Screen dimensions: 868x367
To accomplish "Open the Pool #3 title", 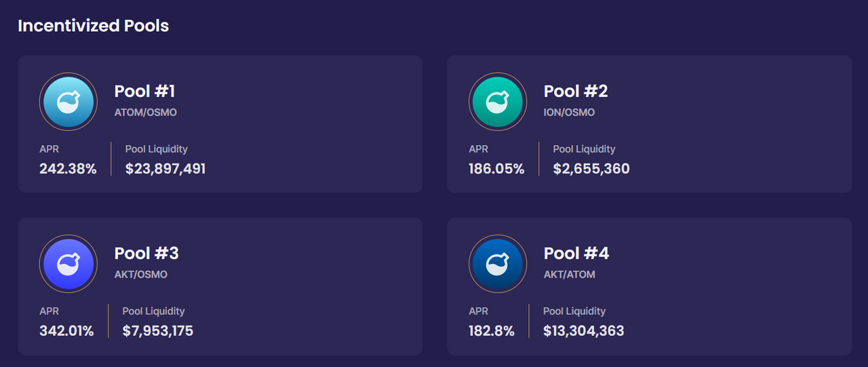I will 146,253.
